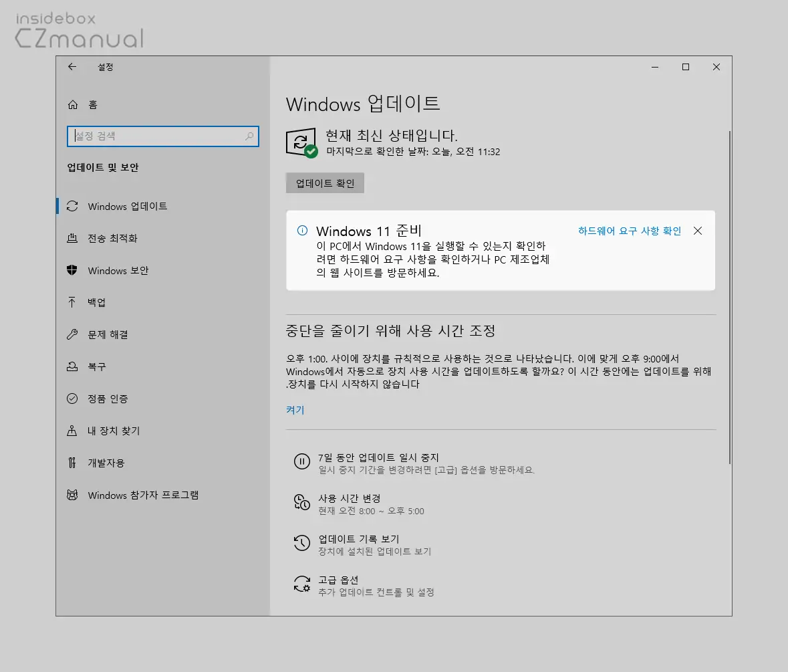Click the Windows 업데이트 page heading
The image size is (788, 672).
(363, 104)
